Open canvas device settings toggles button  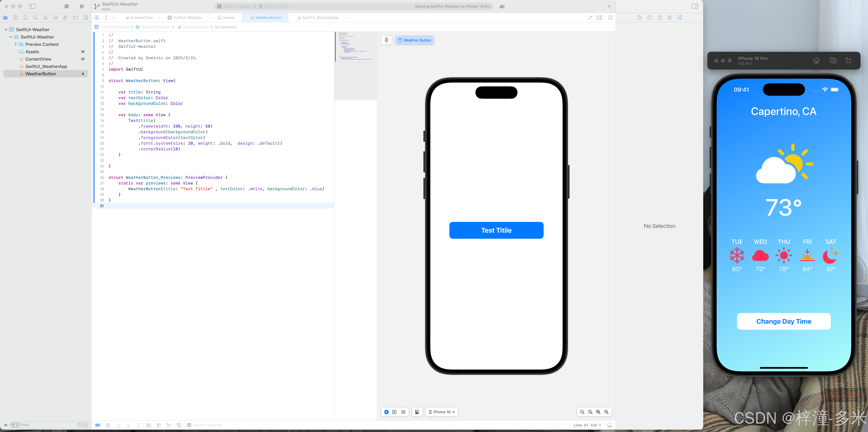[x=417, y=412]
